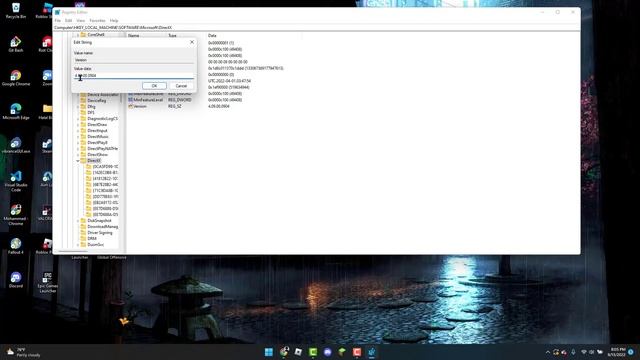Select the {0CA5FD99 subkey under DirectX

pyautogui.click(x=105, y=167)
